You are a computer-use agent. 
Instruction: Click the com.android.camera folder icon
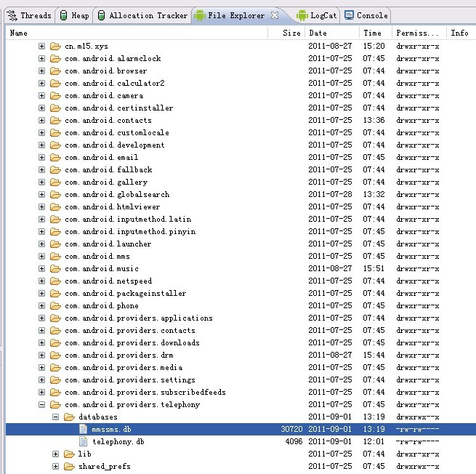[x=55, y=95]
